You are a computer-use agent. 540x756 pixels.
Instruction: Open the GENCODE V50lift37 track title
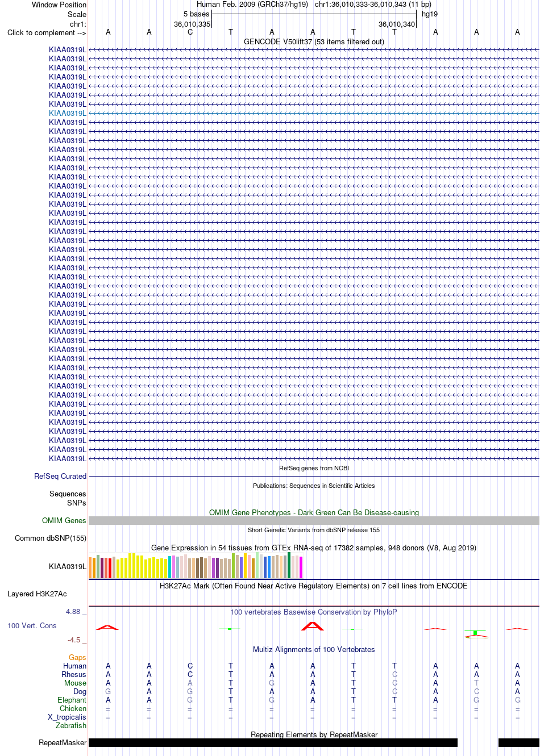pyautogui.click(x=314, y=41)
